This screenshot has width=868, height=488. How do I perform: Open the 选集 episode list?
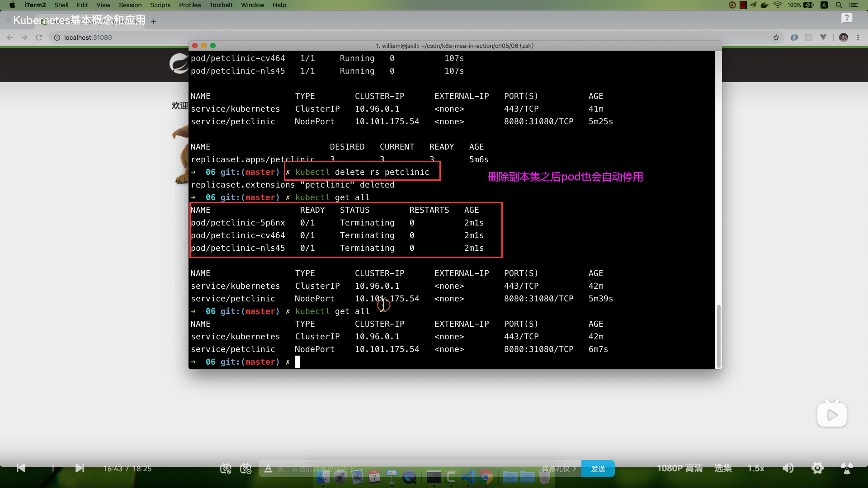[723, 468]
